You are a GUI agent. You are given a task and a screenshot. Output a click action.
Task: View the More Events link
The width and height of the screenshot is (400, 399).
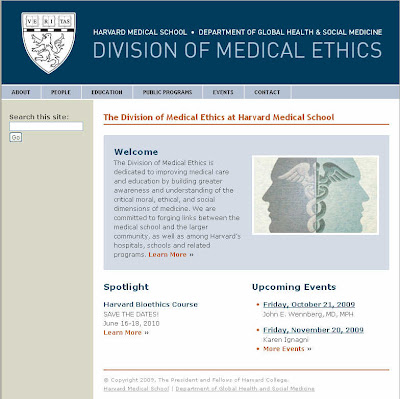pyautogui.click(x=284, y=349)
